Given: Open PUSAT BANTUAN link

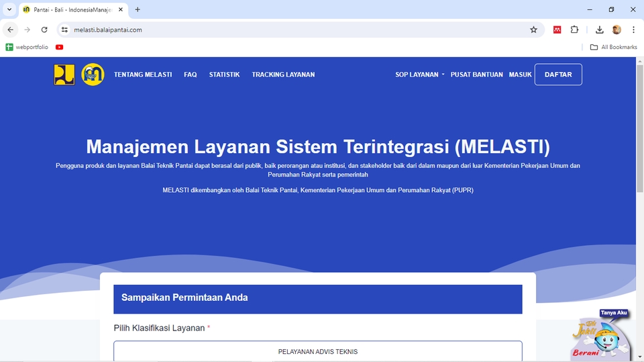Looking at the screenshot, I should (x=476, y=75).
